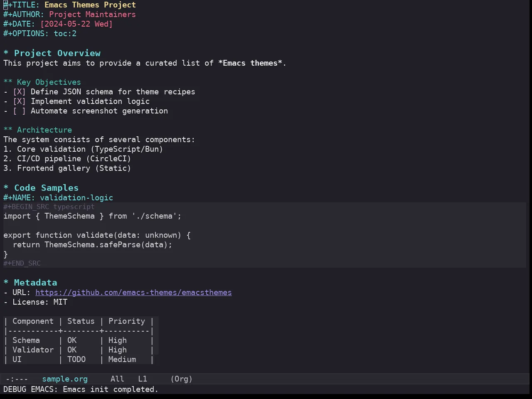The width and height of the screenshot is (532, 399).
Task: Click the TODO status cell
Action: [x=76, y=360]
